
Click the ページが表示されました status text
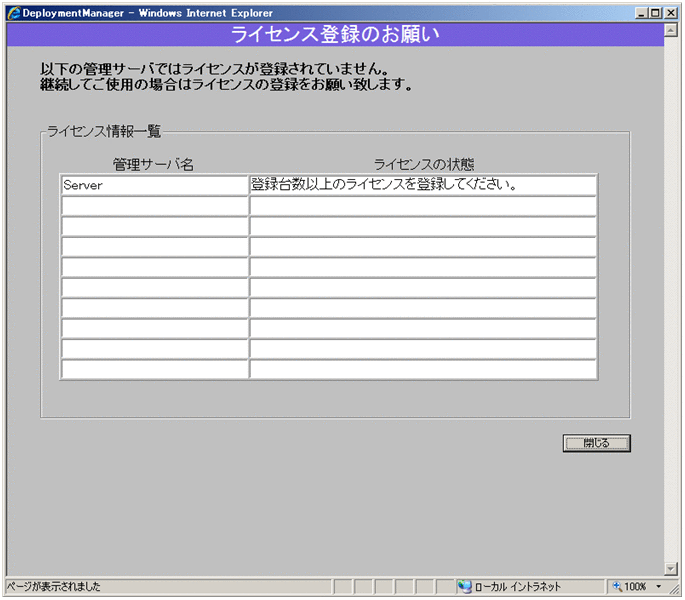click(54, 586)
